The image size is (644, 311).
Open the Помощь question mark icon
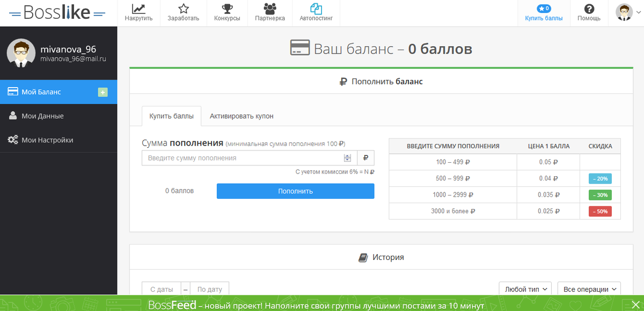tap(589, 9)
